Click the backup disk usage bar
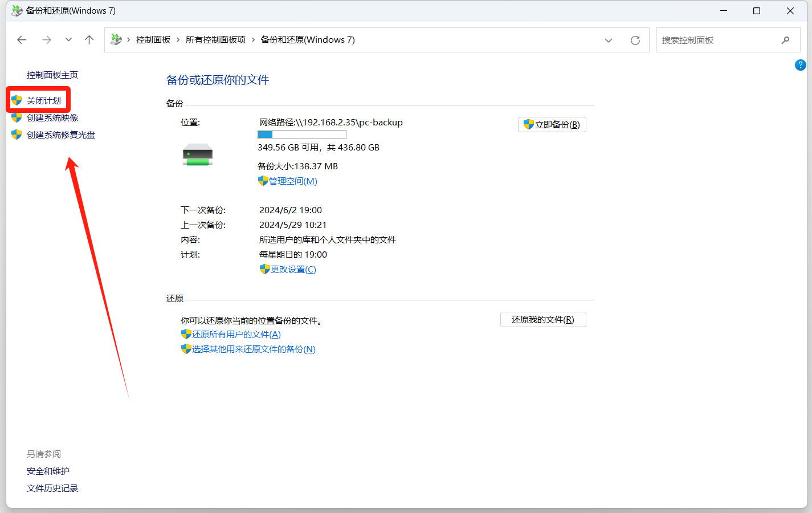Image resolution: width=812 pixels, height=513 pixels. (301, 135)
